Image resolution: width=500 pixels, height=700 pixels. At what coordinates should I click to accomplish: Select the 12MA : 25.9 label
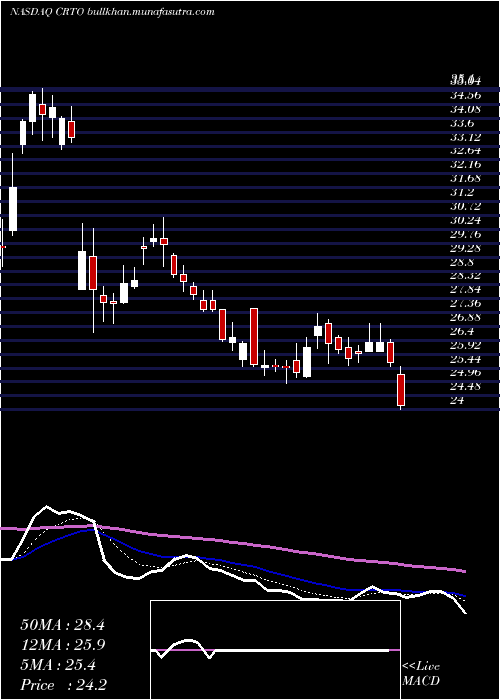click(x=62, y=645)
